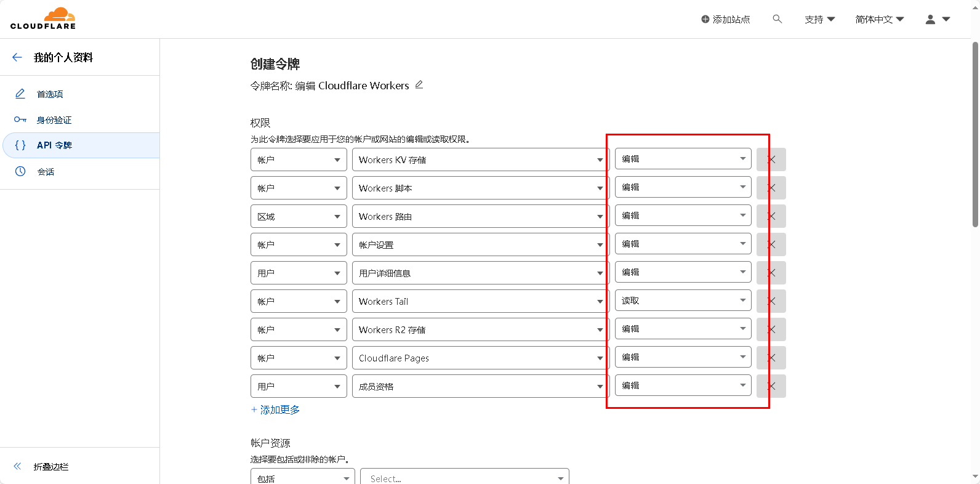Open access level dropdown for Cloudflare Pages
Screen dimensions: 980x484
[683, 357]
